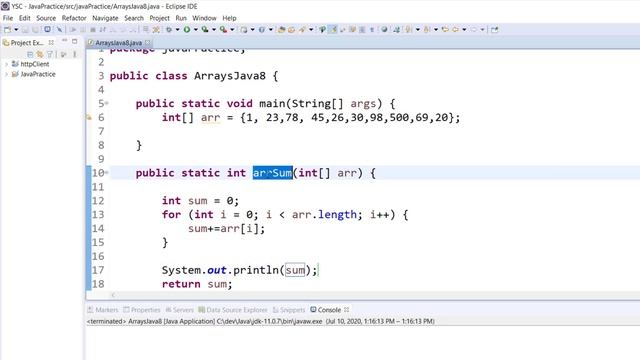Viewport: 640px width, 360px height.
Task: Open the Coverage dropdown arrow
Action: click(214, 29)
